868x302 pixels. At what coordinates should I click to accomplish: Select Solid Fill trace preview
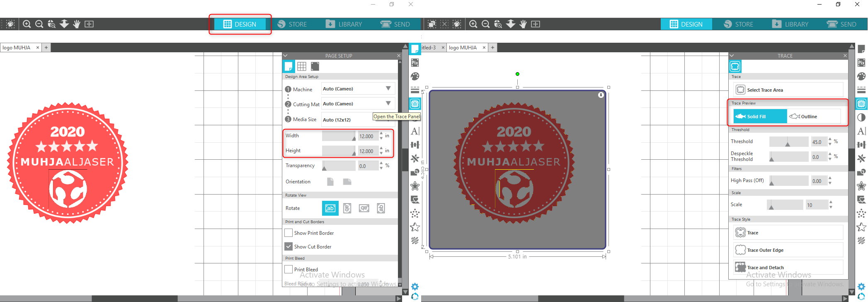[x=760, y=117]
